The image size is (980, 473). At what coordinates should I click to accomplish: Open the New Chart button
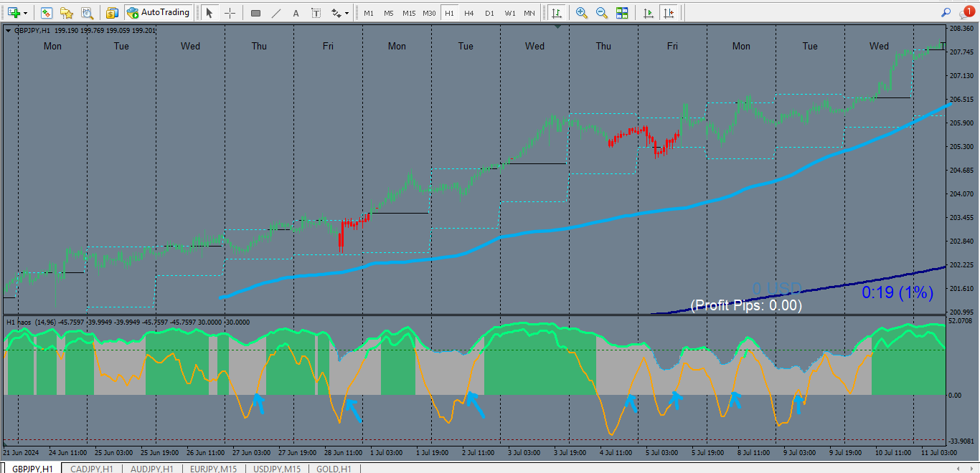[x=14, y=13]
